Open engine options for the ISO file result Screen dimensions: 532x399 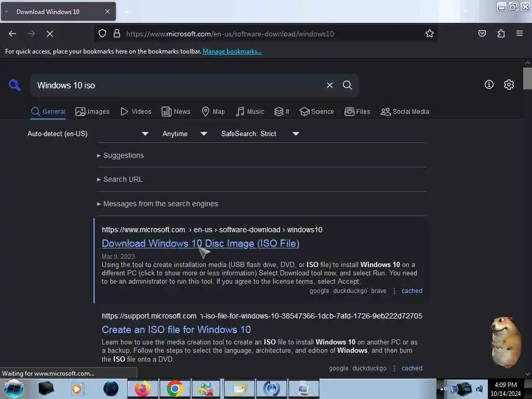point(394,368)
